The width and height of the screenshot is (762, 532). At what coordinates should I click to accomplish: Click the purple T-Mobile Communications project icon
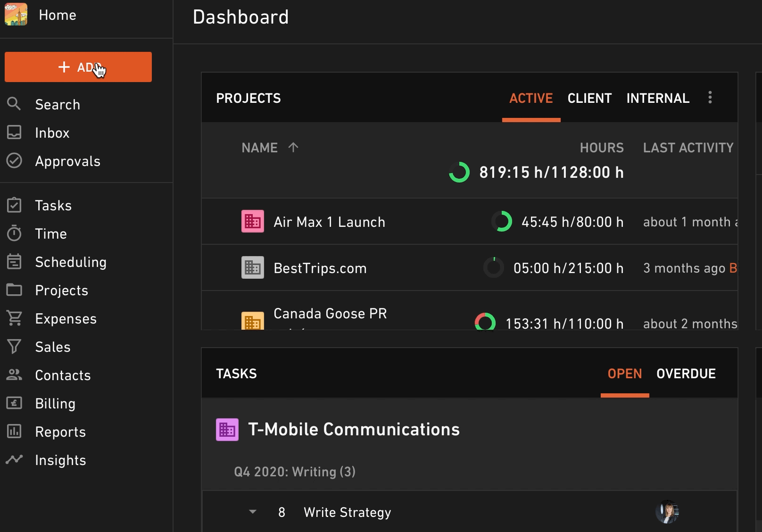coord(227,430)
